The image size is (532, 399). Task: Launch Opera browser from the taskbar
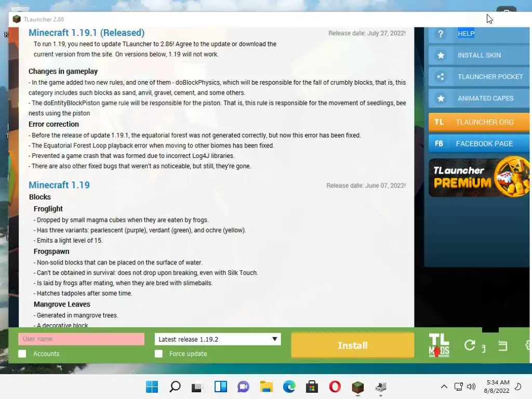[335, 387]
